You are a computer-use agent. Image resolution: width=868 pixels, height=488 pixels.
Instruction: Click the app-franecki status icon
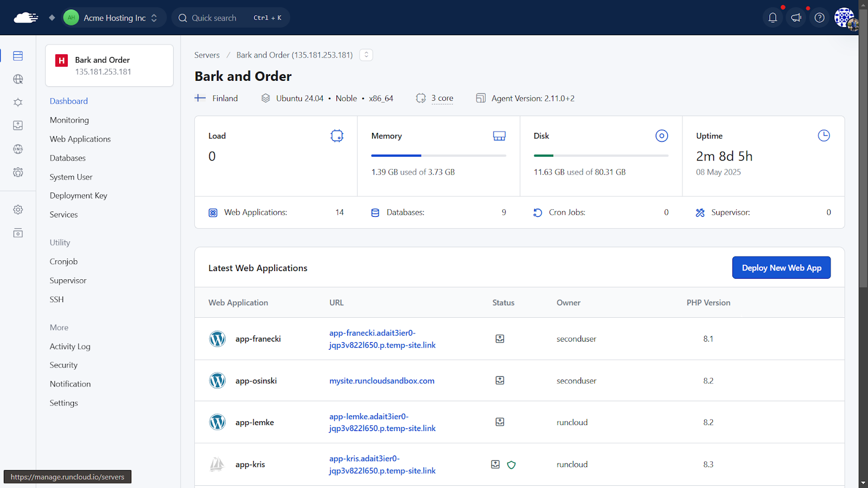[x=500, y=339]
